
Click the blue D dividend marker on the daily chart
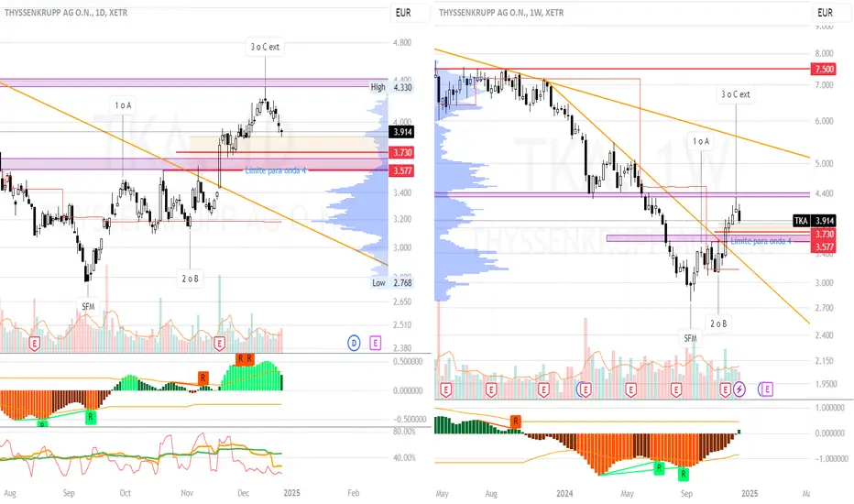click(x=354, y=343)
